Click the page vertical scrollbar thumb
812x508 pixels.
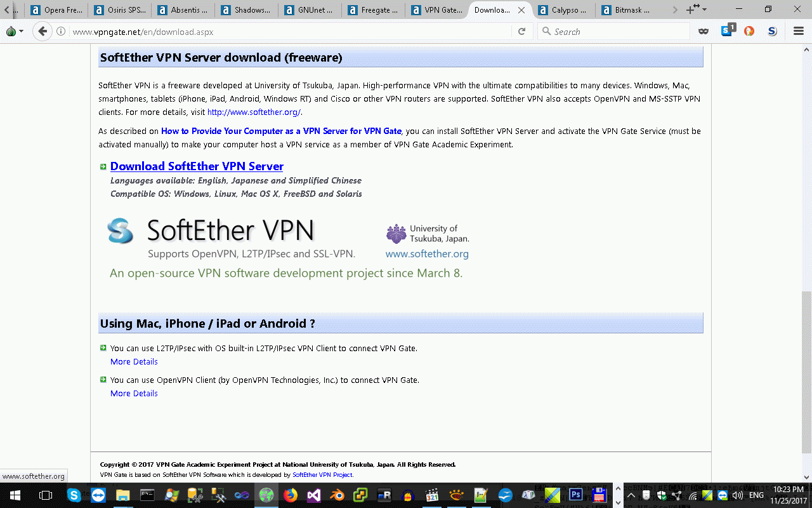(806, 372)
